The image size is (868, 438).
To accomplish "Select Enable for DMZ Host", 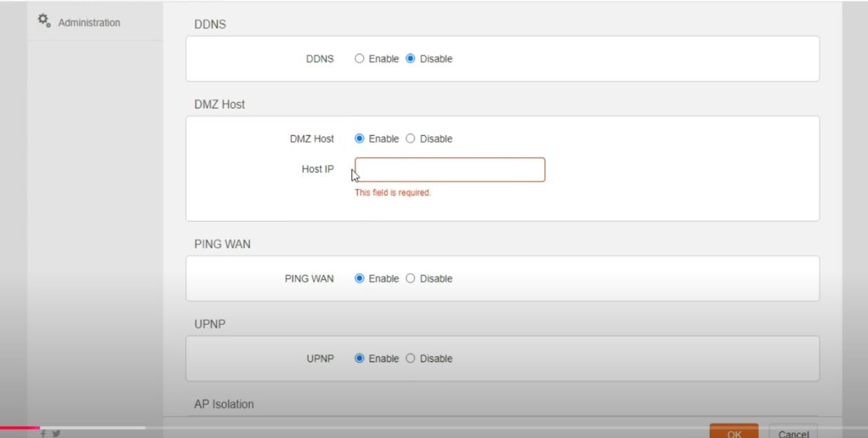I will pyautogui.click(x=360, y=139).
